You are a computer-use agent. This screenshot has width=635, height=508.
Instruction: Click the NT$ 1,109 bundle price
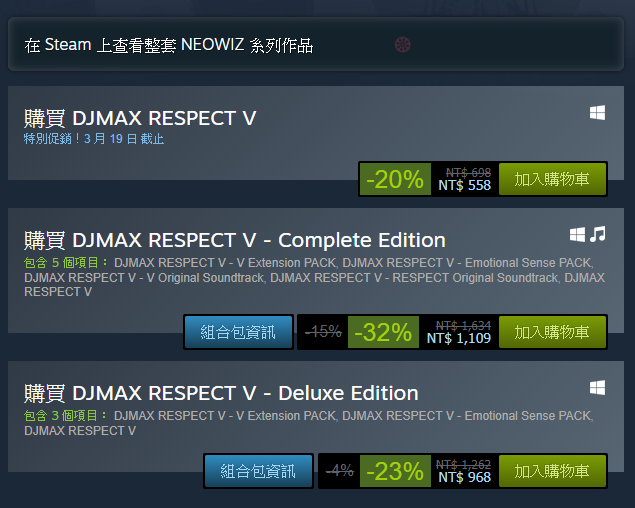tap(458, 338)
